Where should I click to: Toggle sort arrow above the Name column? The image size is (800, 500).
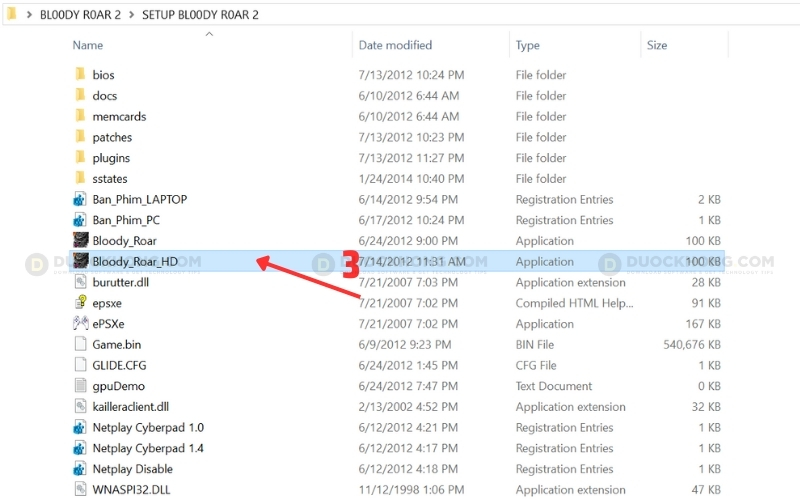[x=209, y=34]
